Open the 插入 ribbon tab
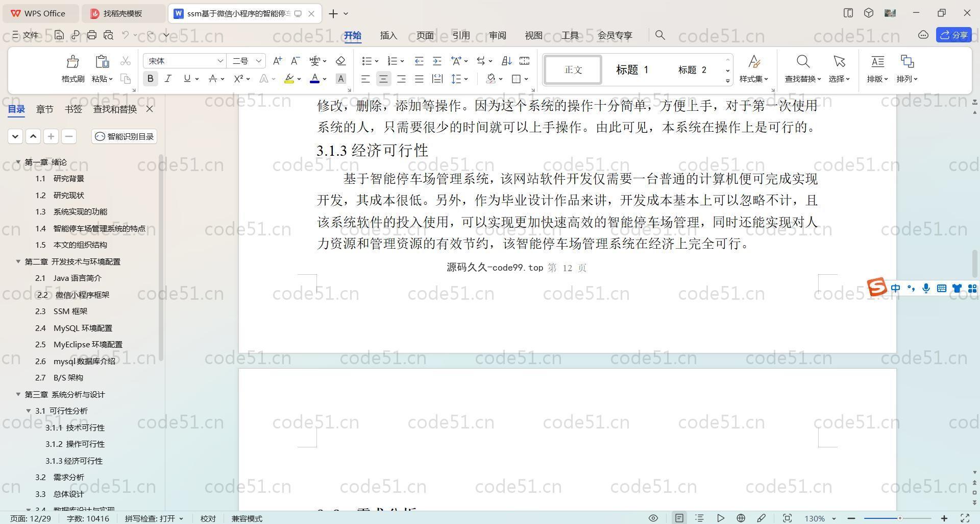The image size is (980, 524). pos(388,35)
